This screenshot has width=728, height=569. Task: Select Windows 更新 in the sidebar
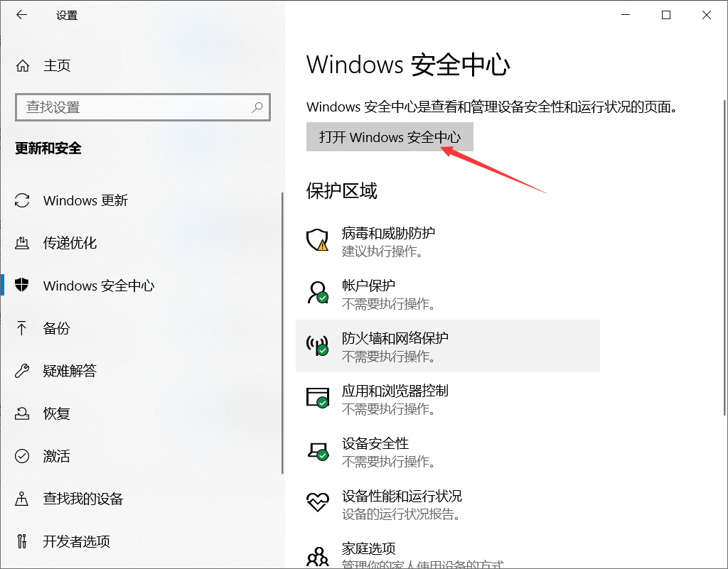coord(141,200)
